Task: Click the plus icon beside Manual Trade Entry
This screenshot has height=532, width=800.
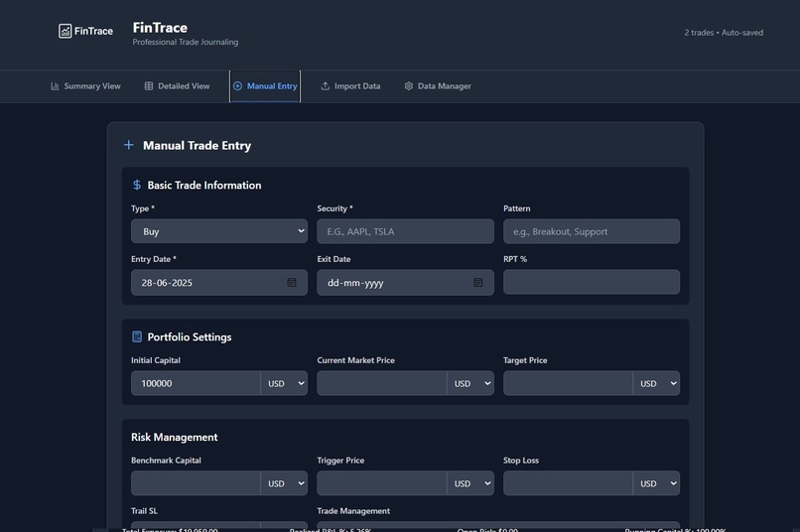Action: coord(129,145)
